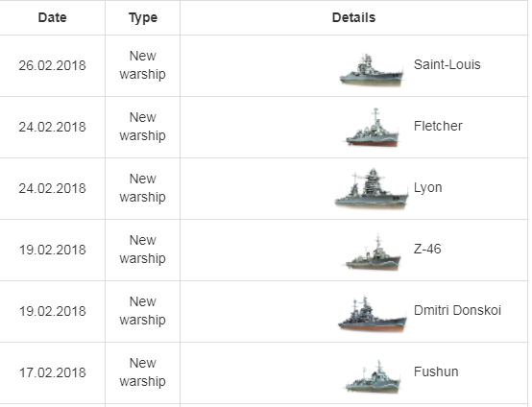The image size is (532, 407).
Task: Click the Type column header
Action: [x=143, y=17]
